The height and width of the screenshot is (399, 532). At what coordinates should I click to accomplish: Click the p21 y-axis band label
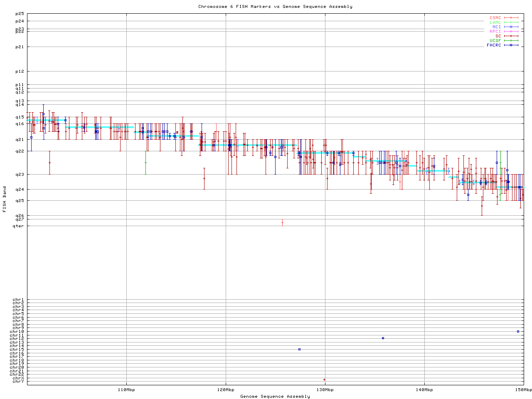(x=20, y=47)
